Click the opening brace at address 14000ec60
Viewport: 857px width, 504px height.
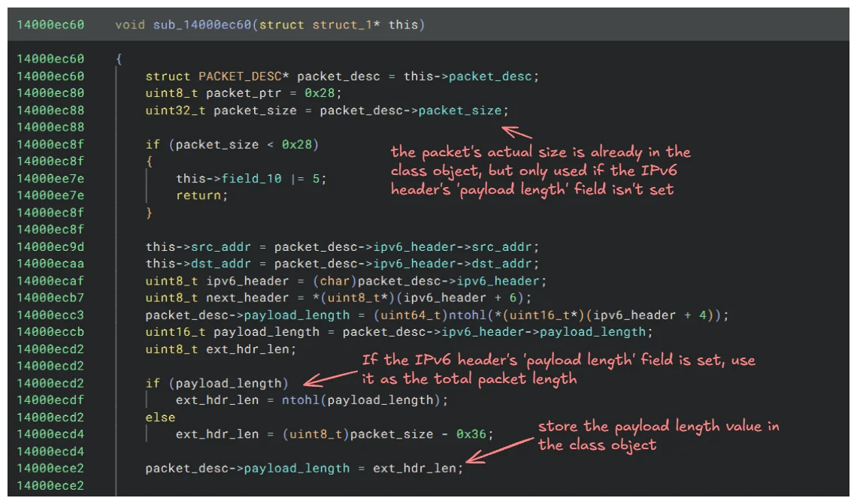point(119,59)
